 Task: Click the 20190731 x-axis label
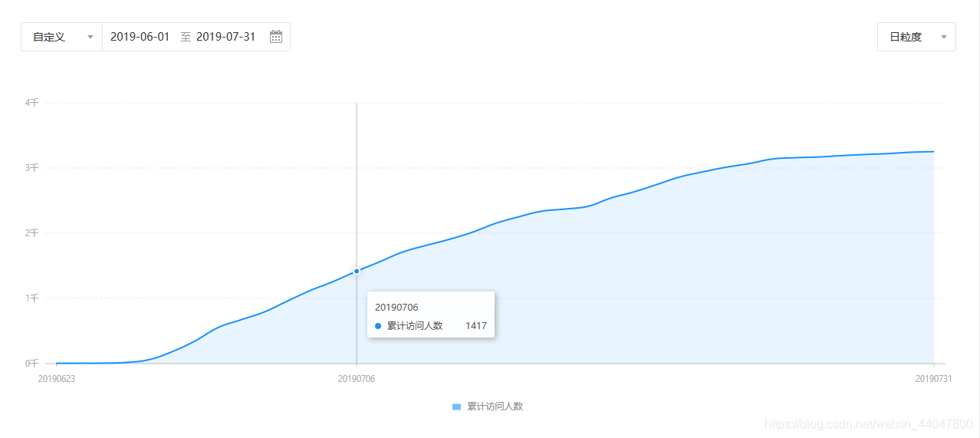click(x=933, y=378)
